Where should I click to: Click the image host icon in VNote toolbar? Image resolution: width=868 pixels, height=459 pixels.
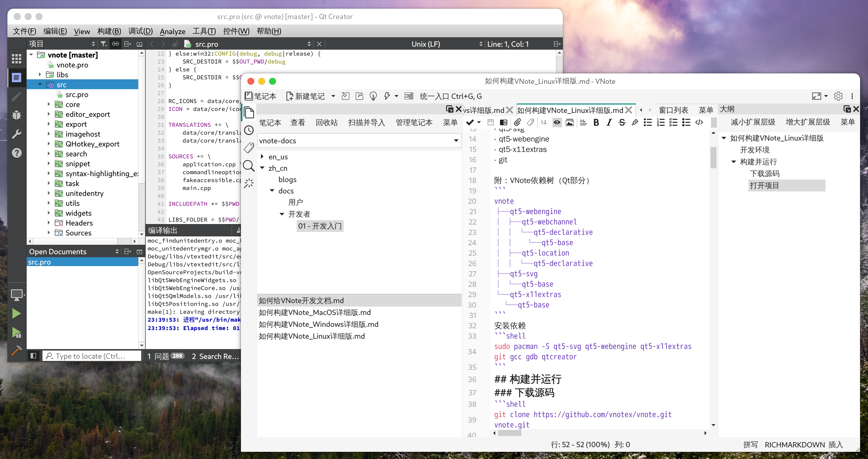point(570,123)
